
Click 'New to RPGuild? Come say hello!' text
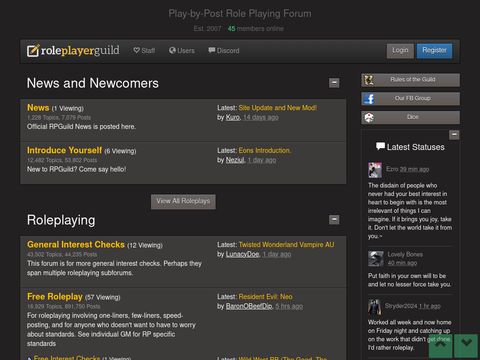tap(76, 169)
